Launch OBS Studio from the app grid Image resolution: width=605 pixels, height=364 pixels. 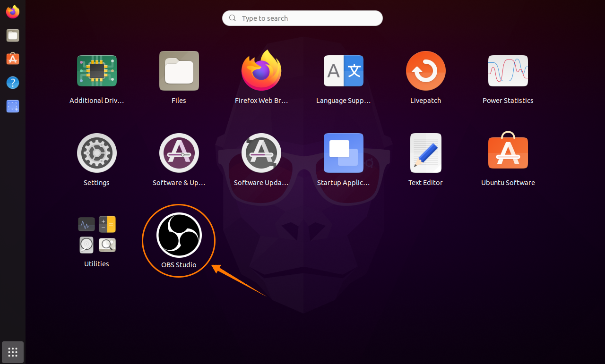pos(179,235)
